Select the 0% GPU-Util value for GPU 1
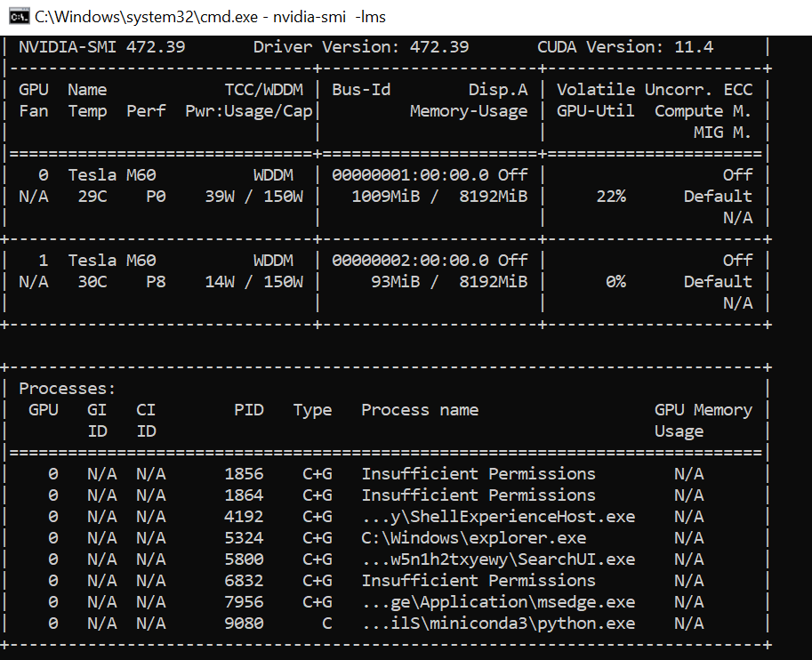812x660 pixels. (615, 281)
